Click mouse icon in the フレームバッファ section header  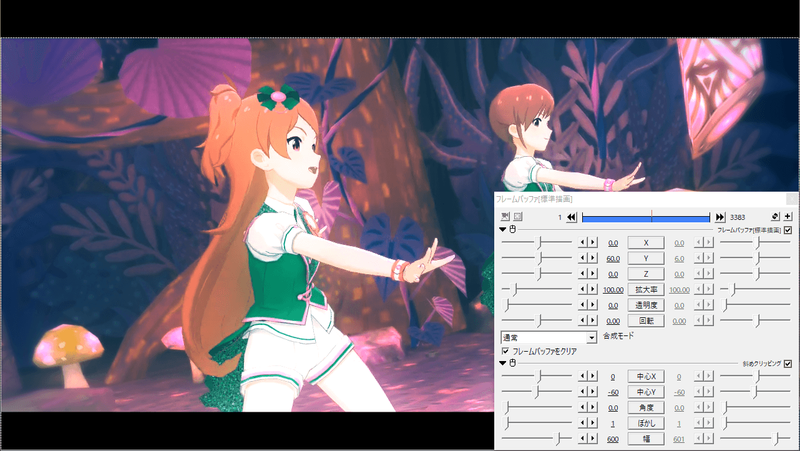pos(513,230)
